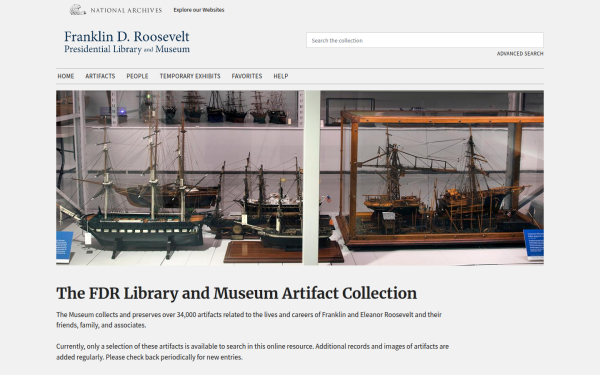Open the Help menu item
Image resolution: width=600 pixels, height=375 pixels.
pos(280,76)
